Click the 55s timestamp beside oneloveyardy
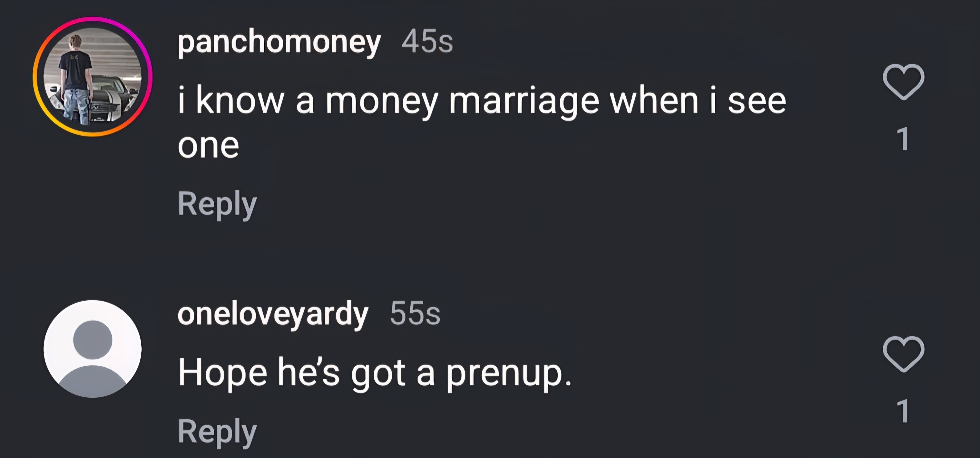Image resolution: width=980 pixels, height=458 pixels. coord(415,313)
